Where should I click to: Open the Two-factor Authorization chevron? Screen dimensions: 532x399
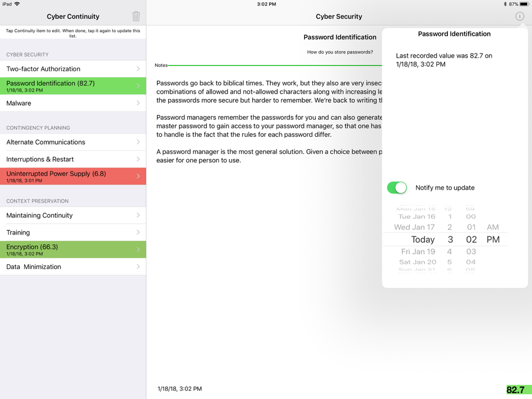(x=138, y=69)
